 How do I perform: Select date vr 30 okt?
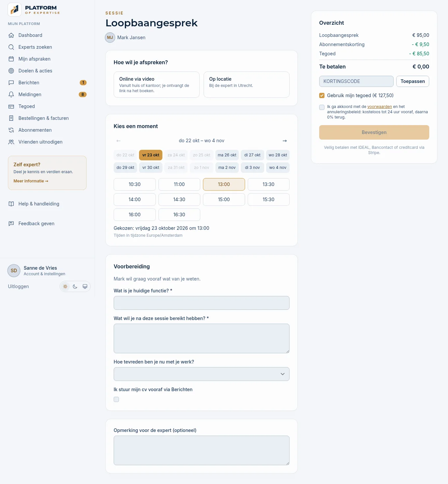click(x=151, y=168)
